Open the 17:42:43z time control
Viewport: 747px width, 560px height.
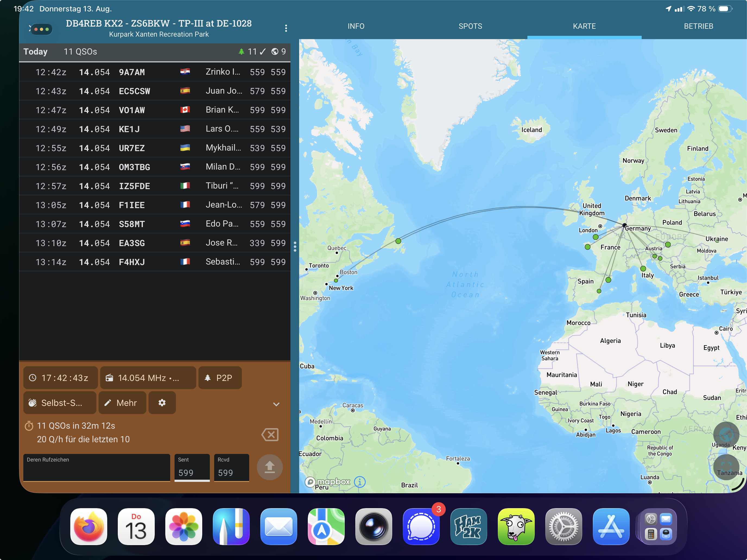(61, 378)
